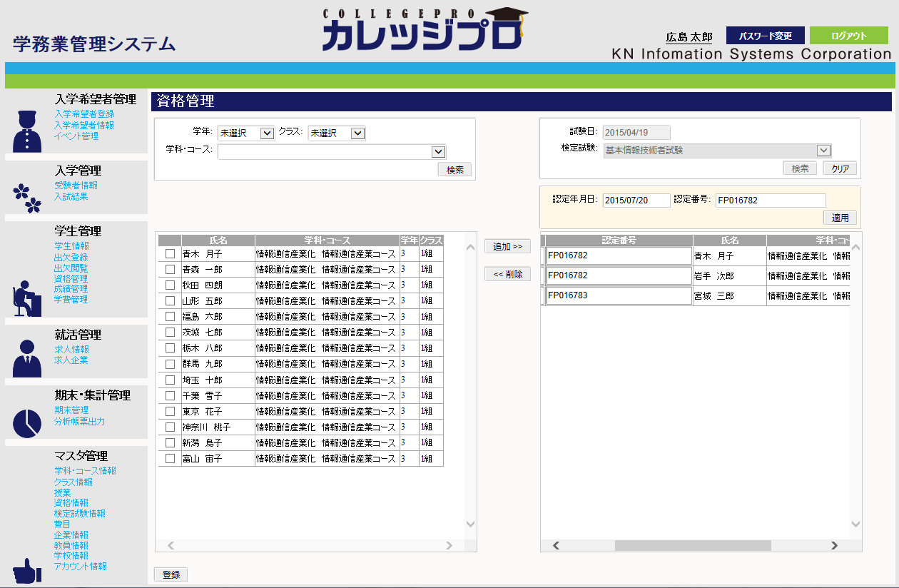Click the << 削除 button
Screen dimensions: 899x588
(507, 274)
